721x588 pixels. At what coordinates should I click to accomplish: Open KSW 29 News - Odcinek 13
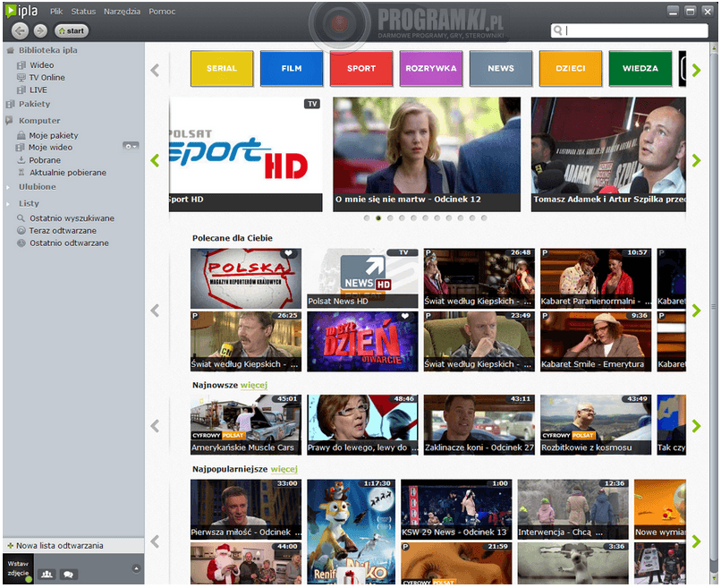point(456,509)
